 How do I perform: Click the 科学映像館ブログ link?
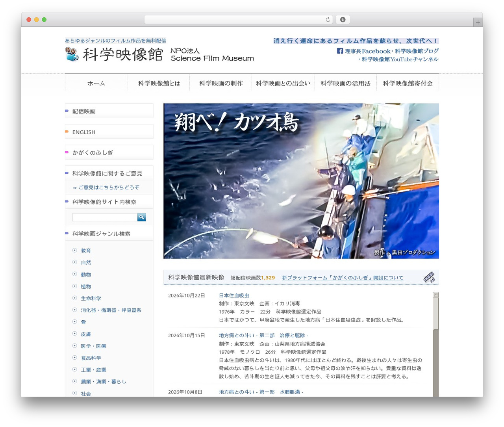[x=417, y=51]
